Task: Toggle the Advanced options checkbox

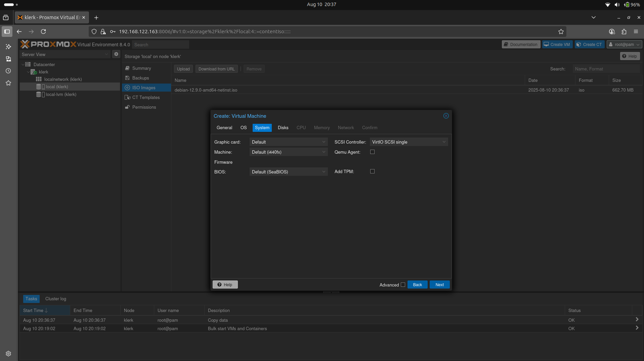Action: 403,285
